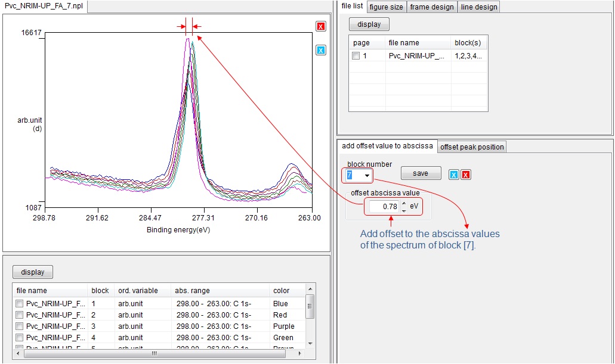
Task: Click the 'block' column header
Action: [x=100, y=291]
